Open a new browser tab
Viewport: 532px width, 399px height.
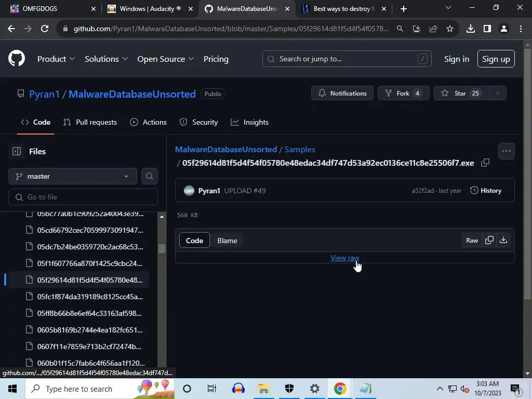403,9
